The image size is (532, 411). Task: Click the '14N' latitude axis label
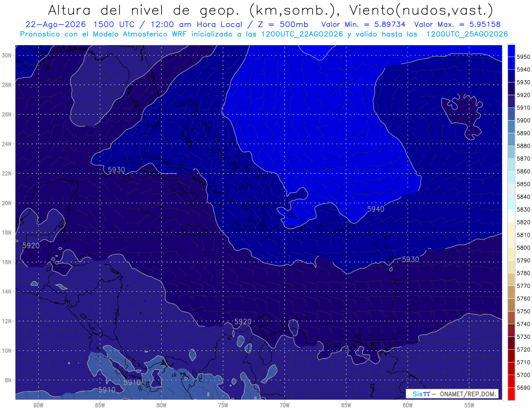[7, 292]
